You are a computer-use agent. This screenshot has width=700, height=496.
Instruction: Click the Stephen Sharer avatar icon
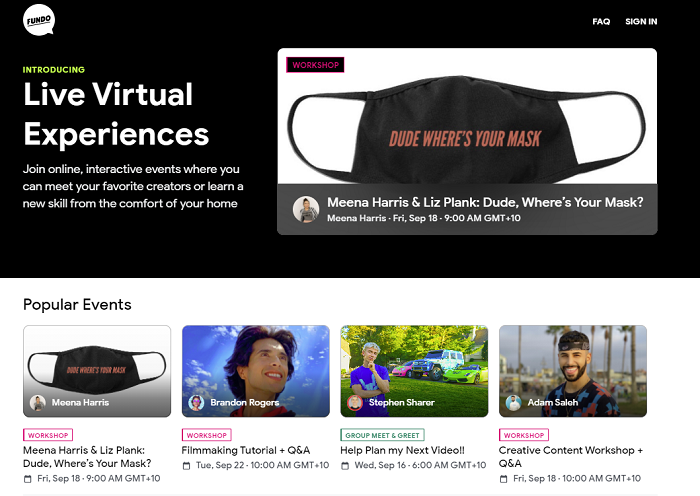coord(355,403)
